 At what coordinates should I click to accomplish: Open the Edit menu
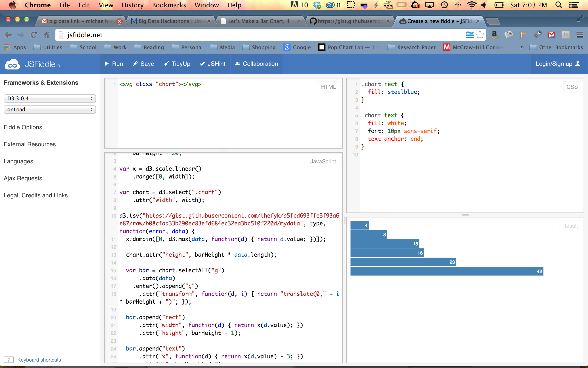tap(84, 5)
